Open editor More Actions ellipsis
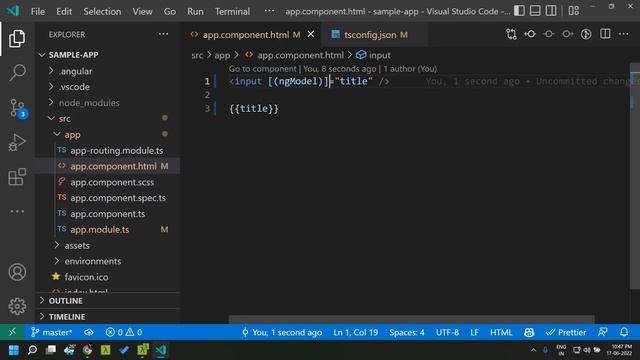Image resolution: width=640 pixels, height=360 pixels. tap(623, 34)
